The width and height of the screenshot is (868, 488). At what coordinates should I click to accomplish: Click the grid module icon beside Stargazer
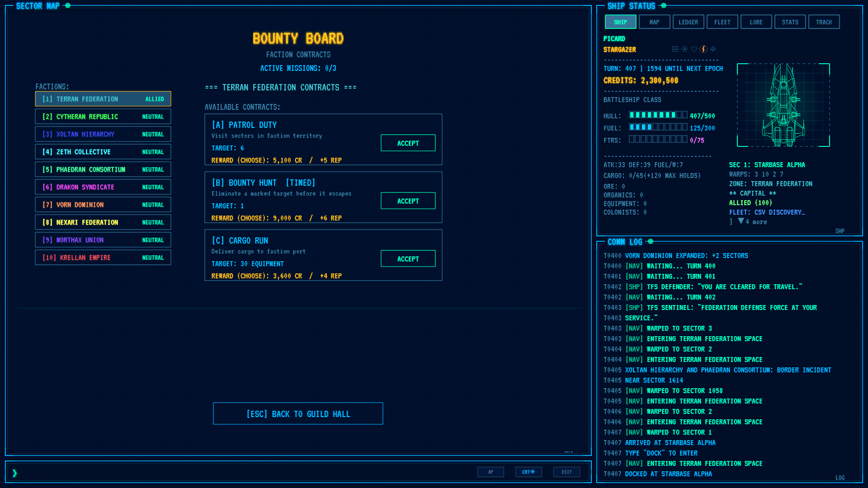point(675,49)
